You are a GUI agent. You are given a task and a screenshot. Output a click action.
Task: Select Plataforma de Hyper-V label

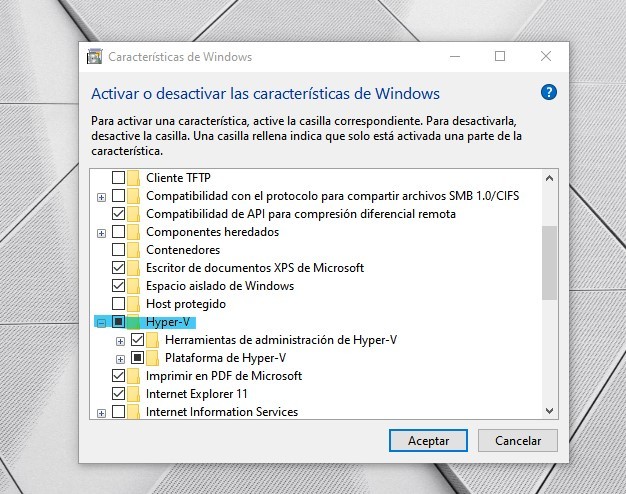coord(226,358)
